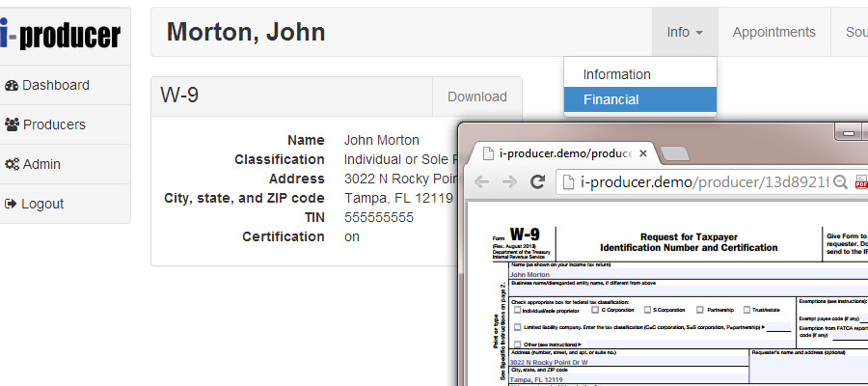Select Financial from the Info menu
This screenshot has height=386, width=868.
639,99
